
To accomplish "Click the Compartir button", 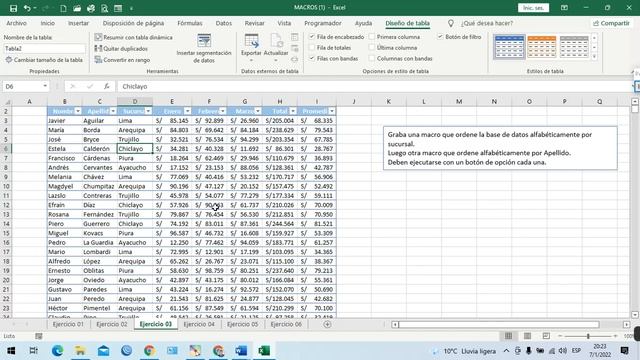I will coord(611,23).
